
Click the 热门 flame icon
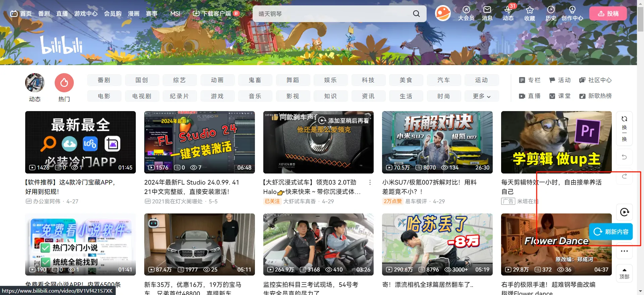pos(64,83)
